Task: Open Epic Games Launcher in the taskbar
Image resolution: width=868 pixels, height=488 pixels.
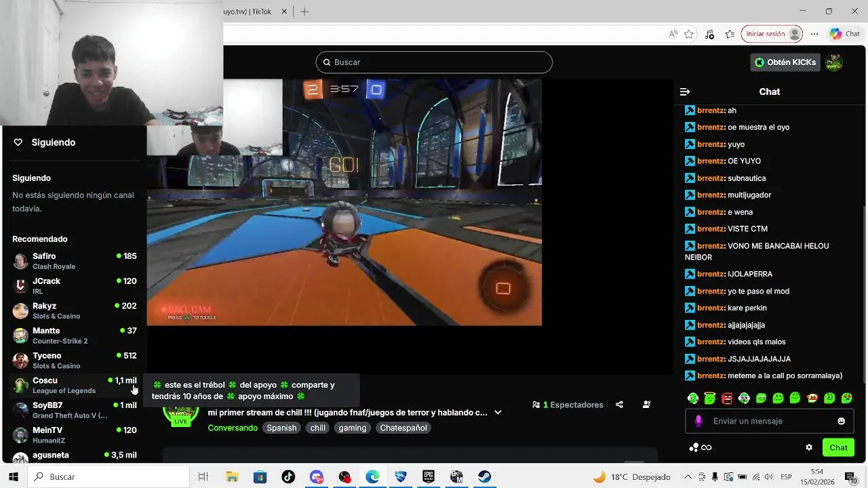Action: coord(429,476)
